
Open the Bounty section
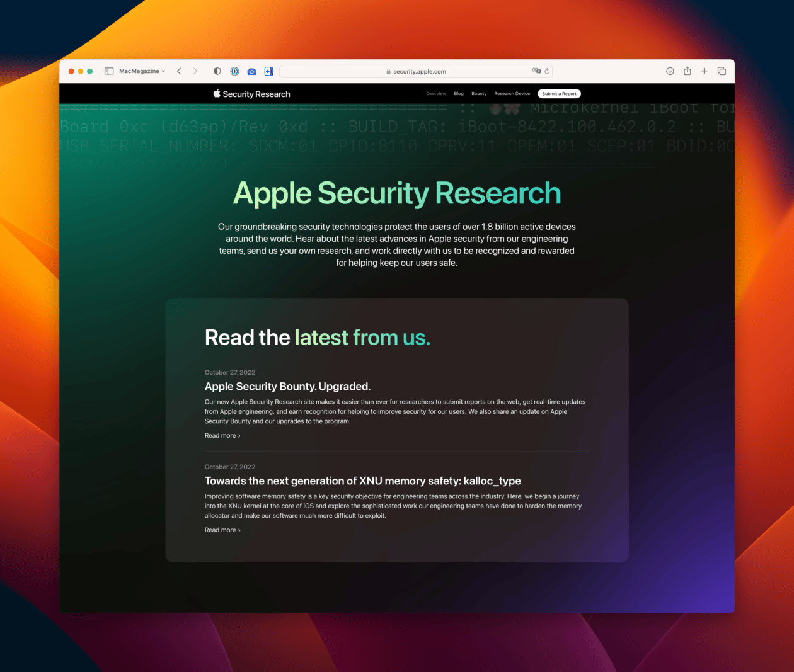tap(479, 93)
